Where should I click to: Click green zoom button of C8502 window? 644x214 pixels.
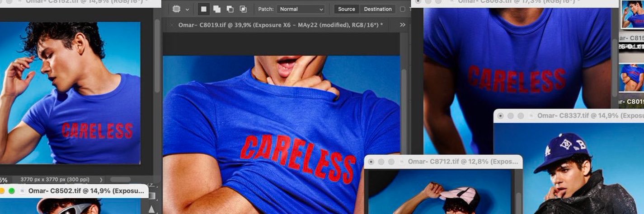coord(12,191)
